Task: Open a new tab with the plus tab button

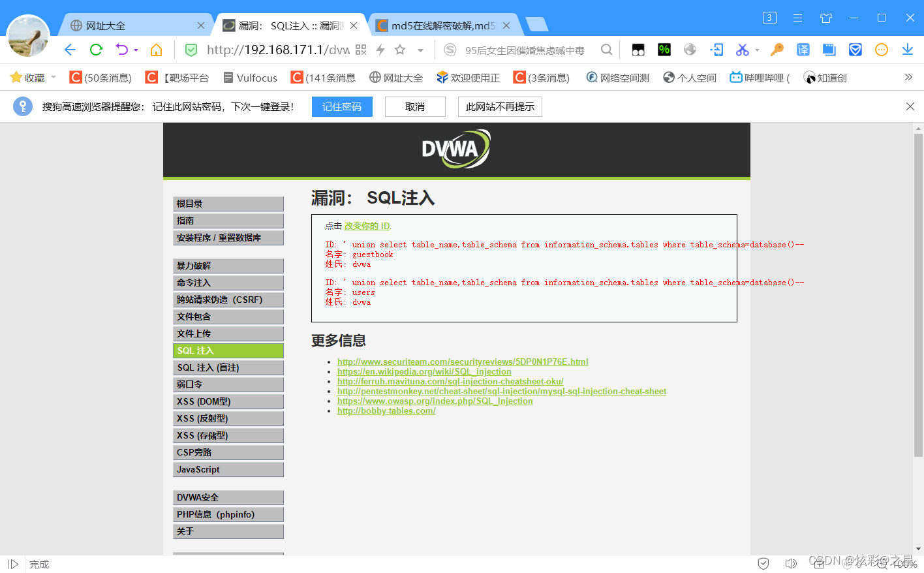Action: click(x=536, y=25)
